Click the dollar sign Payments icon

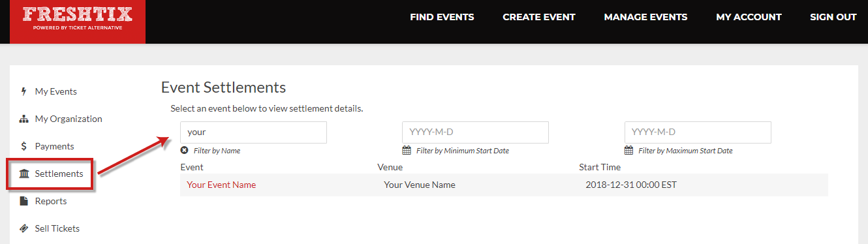point(23,146)
